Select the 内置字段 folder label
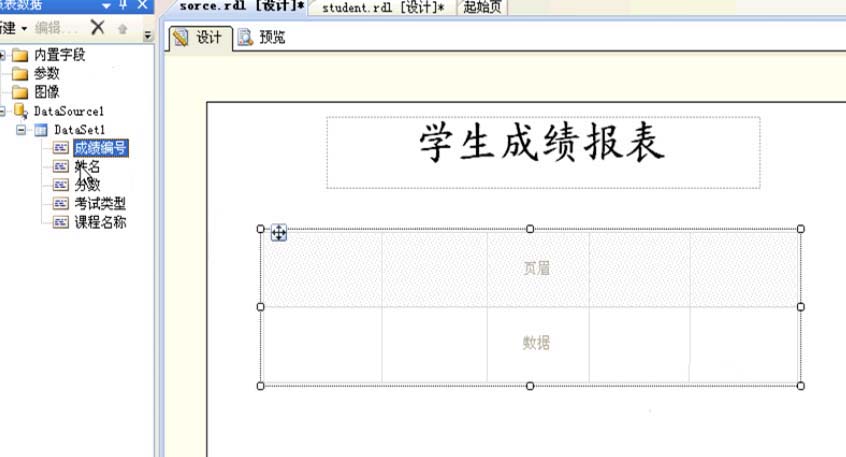Screen dimensions: 846x457 (x=60, y=55)
